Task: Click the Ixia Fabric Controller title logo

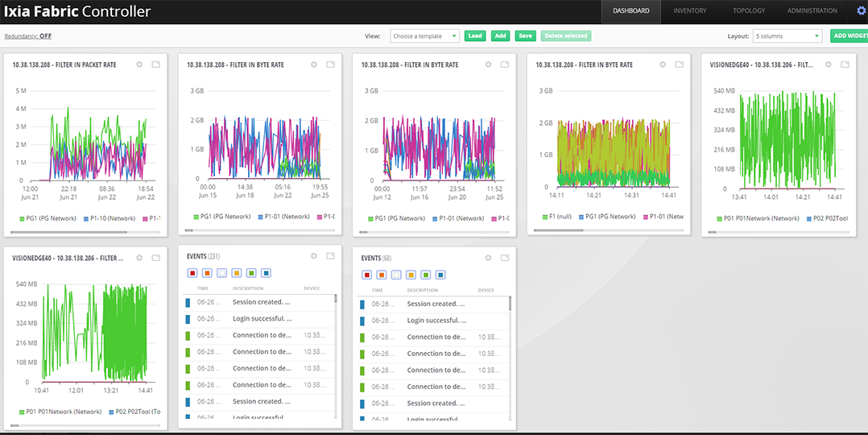Action: 77,11
